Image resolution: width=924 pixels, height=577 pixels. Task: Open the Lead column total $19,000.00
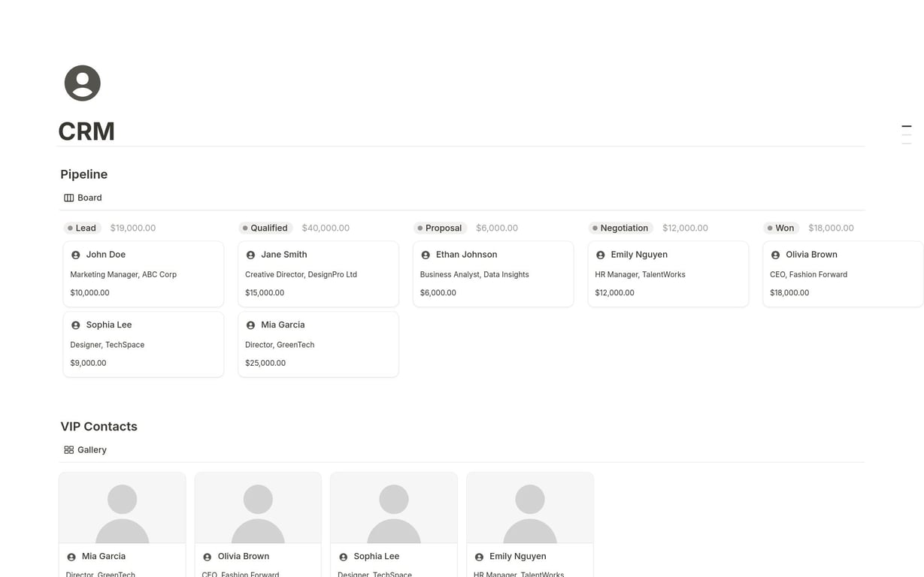133,228
